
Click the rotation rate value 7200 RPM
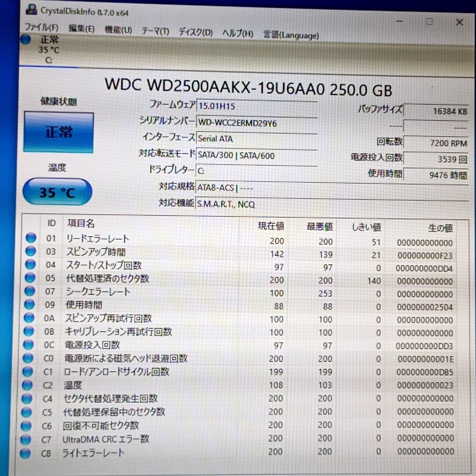pos(435,143)
